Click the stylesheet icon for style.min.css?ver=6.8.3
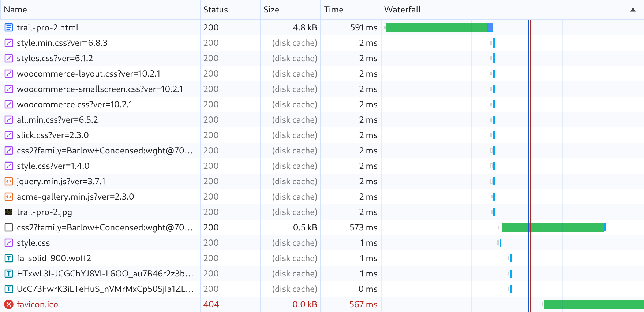Screen dimensions: 644x312 point(9,43)
